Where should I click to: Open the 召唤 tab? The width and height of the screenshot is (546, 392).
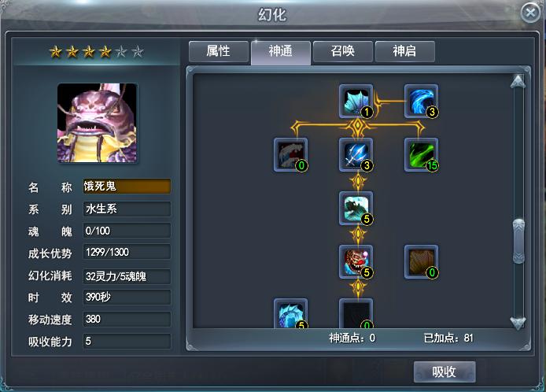pyautogui.click(x=343, y=51)
